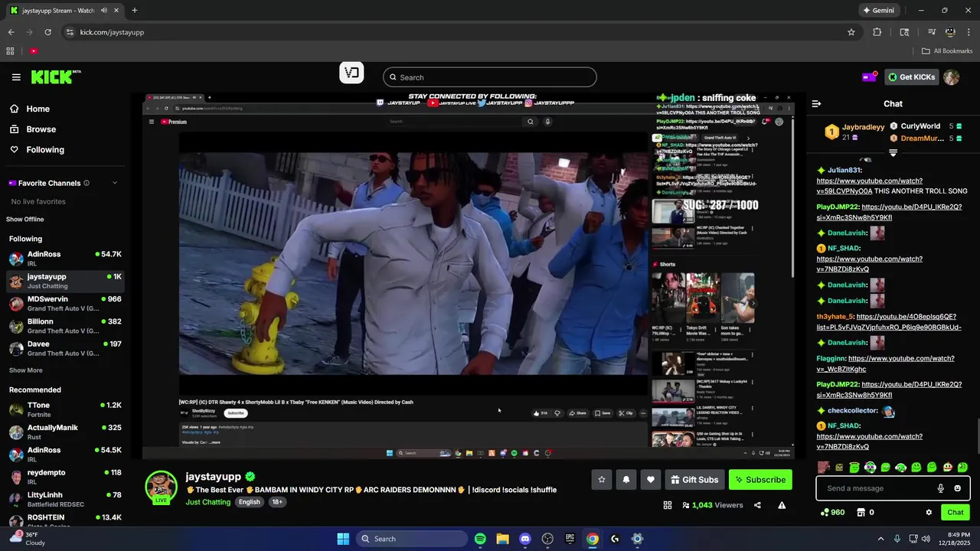Open AdinRoss channel under Following

tap(65, 258)
